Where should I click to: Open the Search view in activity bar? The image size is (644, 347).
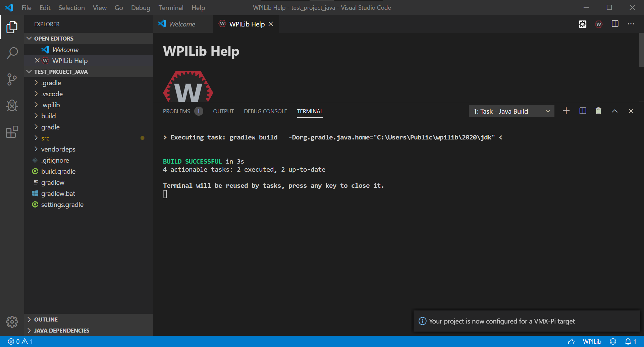pos(12,53)
